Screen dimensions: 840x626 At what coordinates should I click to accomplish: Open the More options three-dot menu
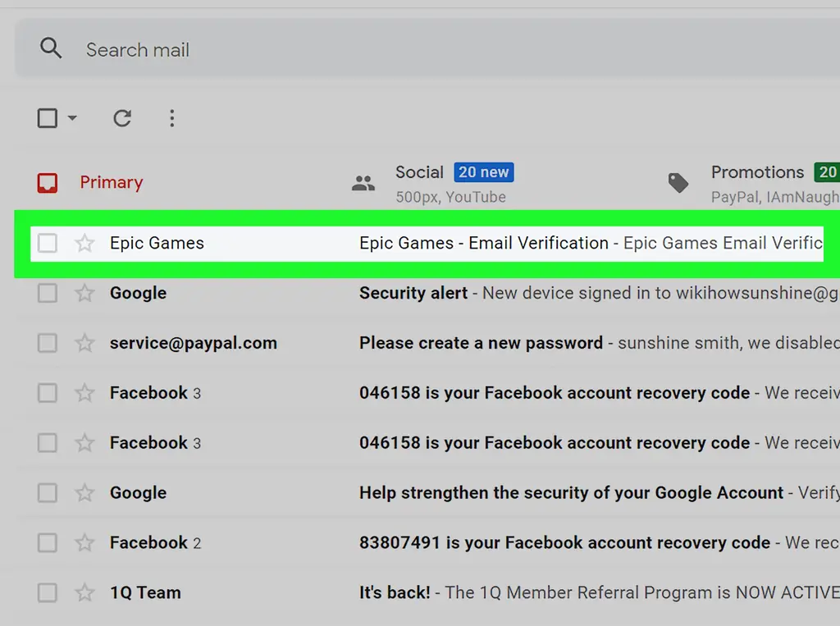click(172, 118)
